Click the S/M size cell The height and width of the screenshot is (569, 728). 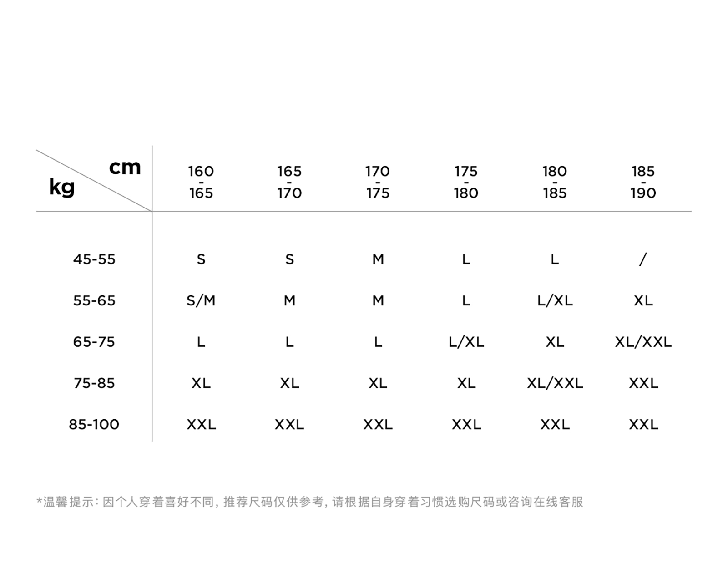201,300
